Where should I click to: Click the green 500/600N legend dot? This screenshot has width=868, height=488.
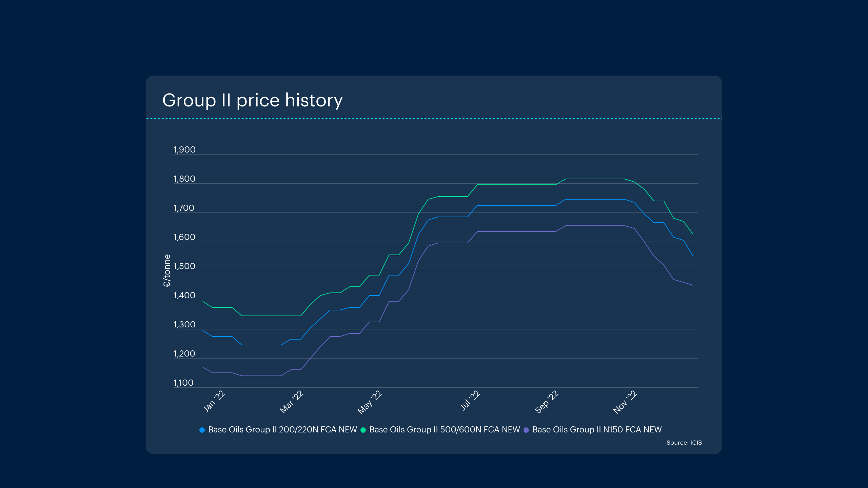tap(363, 430)
